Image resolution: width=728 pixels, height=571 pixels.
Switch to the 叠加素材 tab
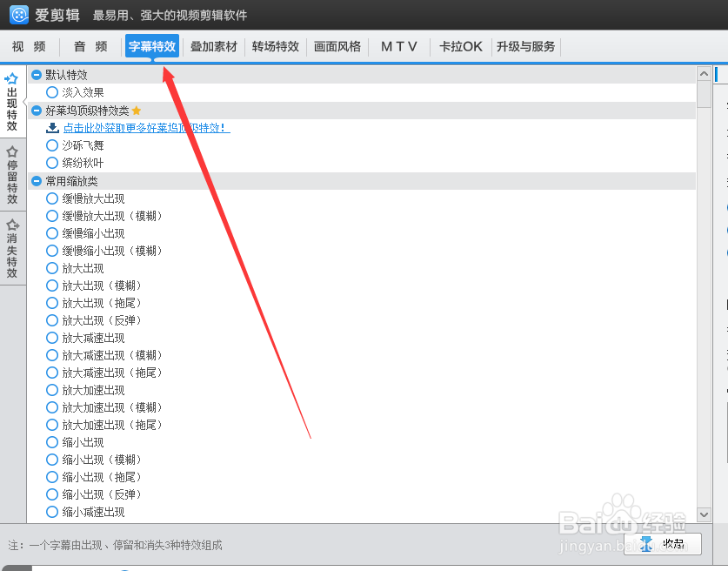pyautogui.click(x=213, y=46)
